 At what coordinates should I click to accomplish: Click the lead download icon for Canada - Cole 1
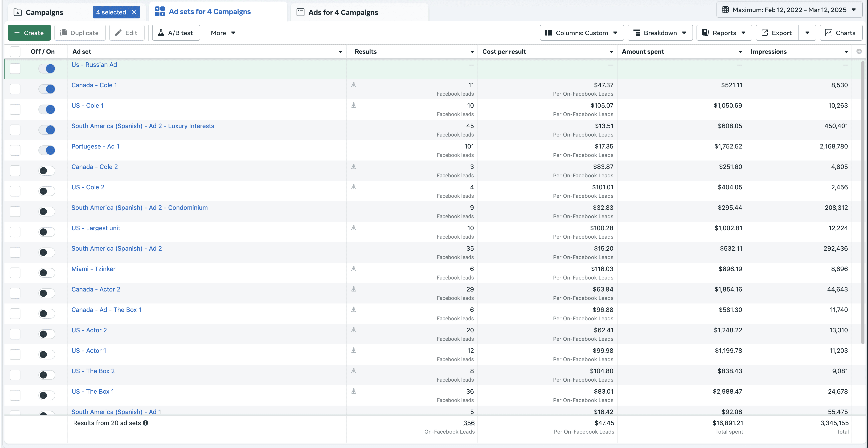click(353, 85)
